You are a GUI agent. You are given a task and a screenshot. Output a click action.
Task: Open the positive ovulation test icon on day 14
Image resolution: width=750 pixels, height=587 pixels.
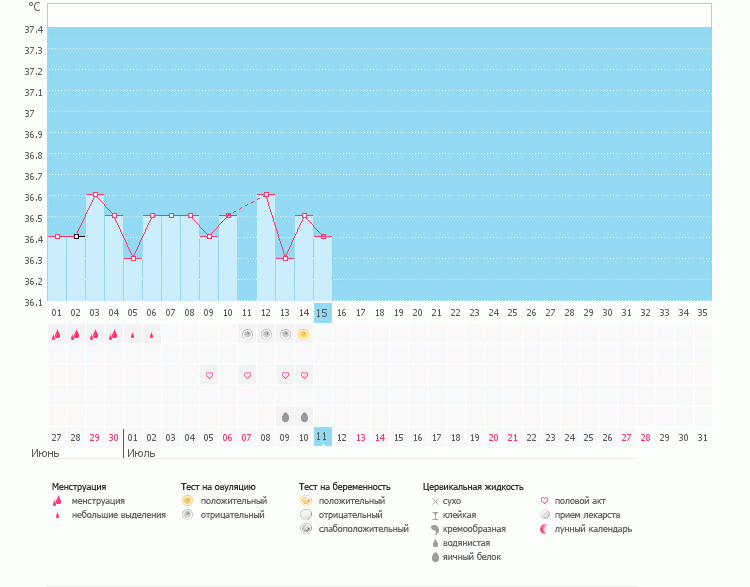pyautogui.click(x=303, y=334)
